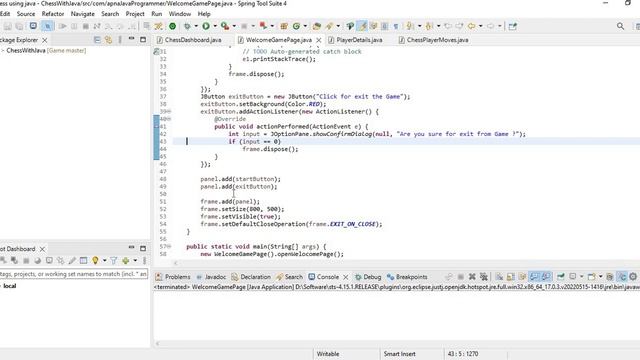Click the Open Type icon
Viewport: 640px width, 360px height.
click(x=317, y=26)
